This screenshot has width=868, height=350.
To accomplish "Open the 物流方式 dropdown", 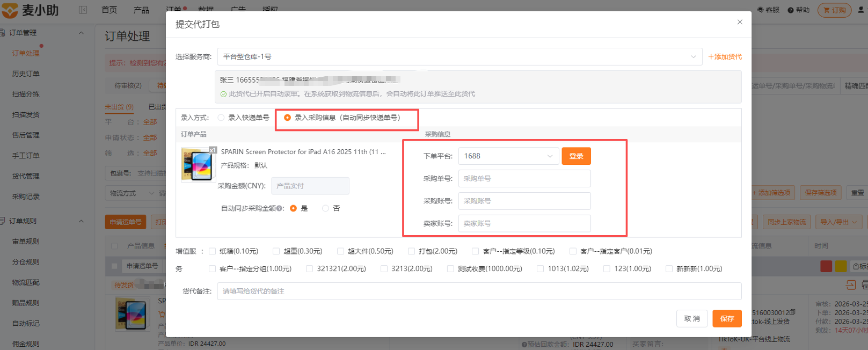I will [132, 193].
